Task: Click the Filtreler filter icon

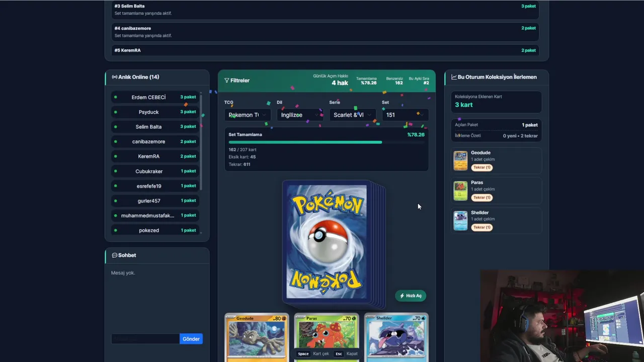Action: click(227, 80)
